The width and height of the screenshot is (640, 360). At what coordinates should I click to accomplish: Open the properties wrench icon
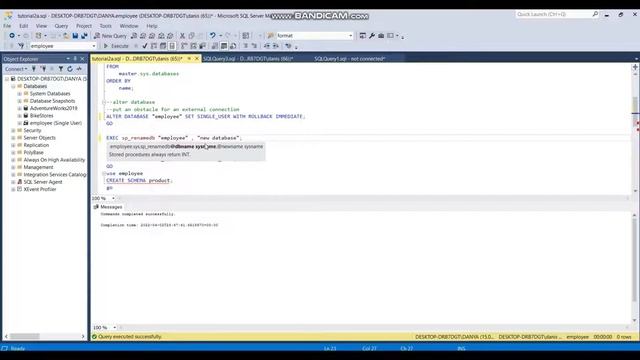[372, 36]
